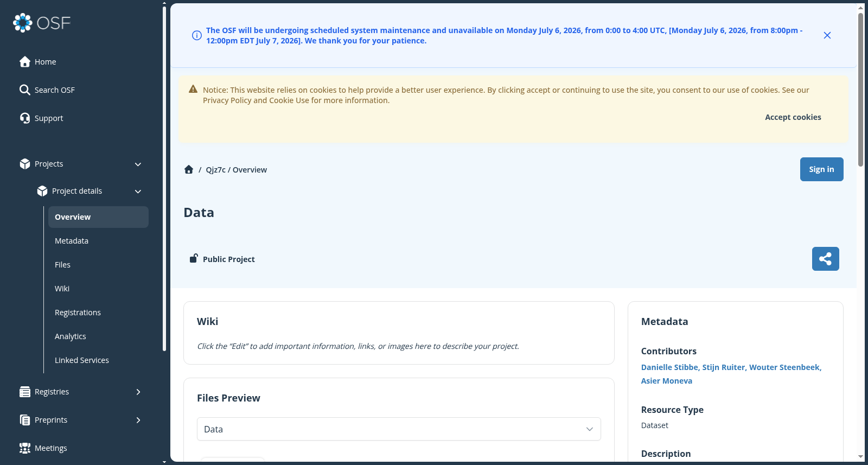Screen dimensions: 868x465
Task: Click Accept cookies
Action: tap(793, 117)
